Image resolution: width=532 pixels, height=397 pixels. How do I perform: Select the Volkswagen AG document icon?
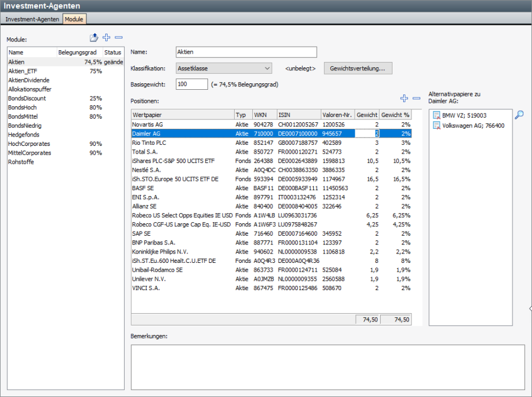tap(436, 125)
